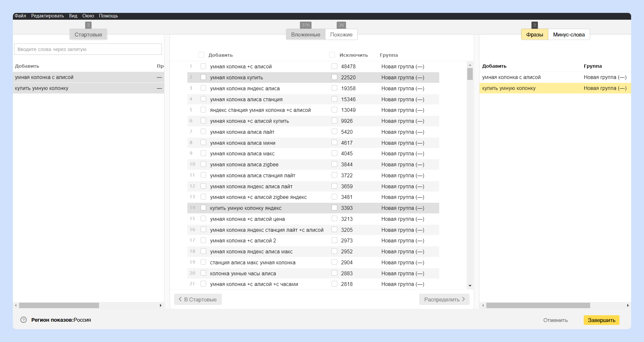Click frequency value 3722

click(x=347, y=175)
